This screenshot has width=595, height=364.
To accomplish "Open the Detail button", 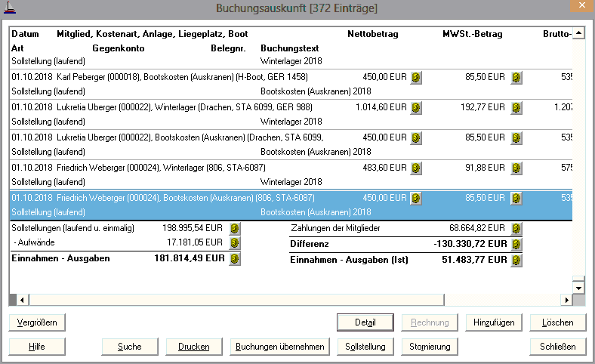I will click(x=365, y=322).
